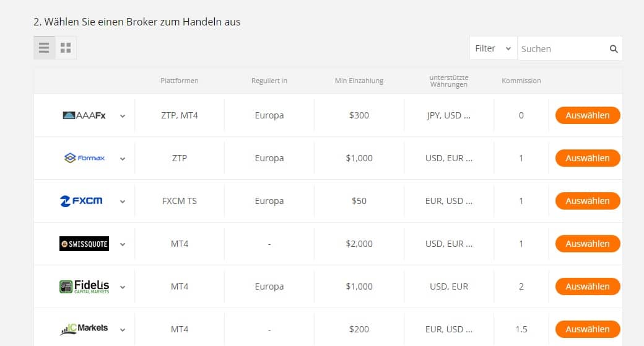
Task: Sort by Kommission column header
Action: [521, 81]
